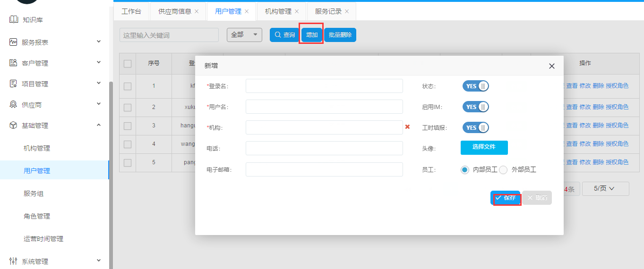The height and width of the screenshot is (269, 644).
Task: Click the 基础管理 cube icon
Action: (x=13, y=125)
